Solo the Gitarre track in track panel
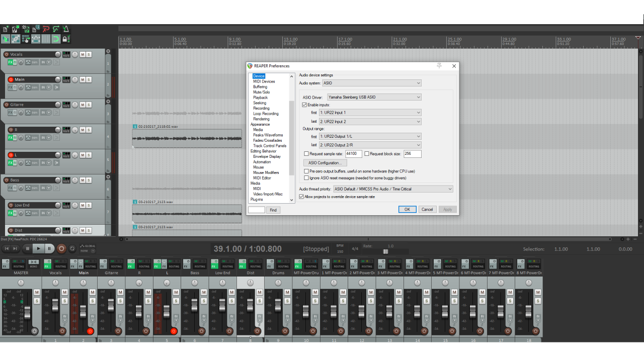Image resolution: width=644 pixels, height=362 pixels. point(89,105)
